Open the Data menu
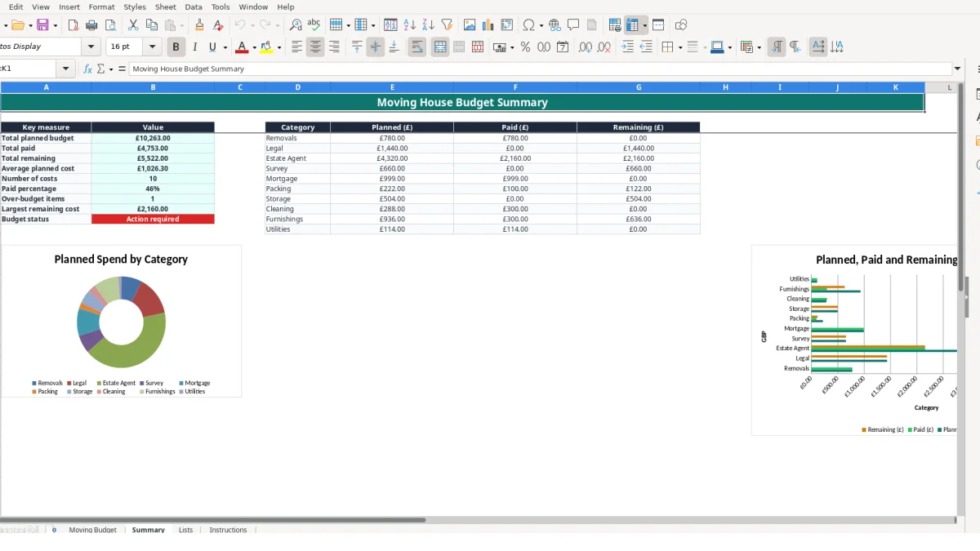This screenshot has height=551, width=980. click(x=194, y=7)
